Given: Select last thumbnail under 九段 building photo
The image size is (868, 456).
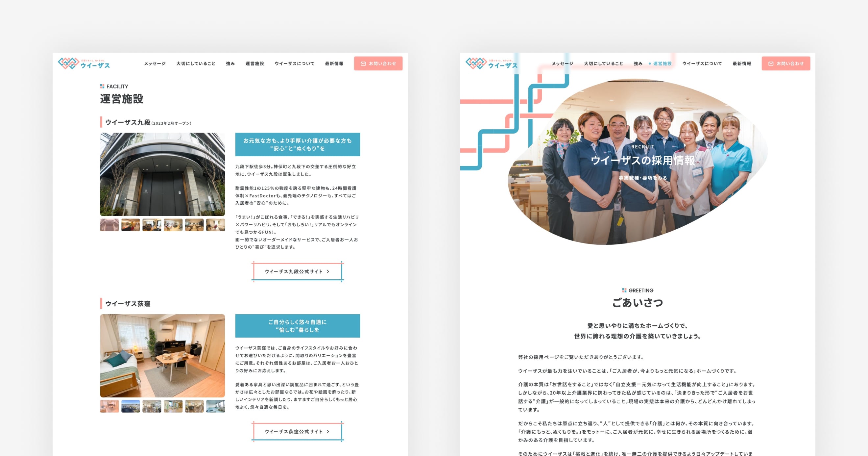Looking at the screenshot, I should click(x=215, y=225).
